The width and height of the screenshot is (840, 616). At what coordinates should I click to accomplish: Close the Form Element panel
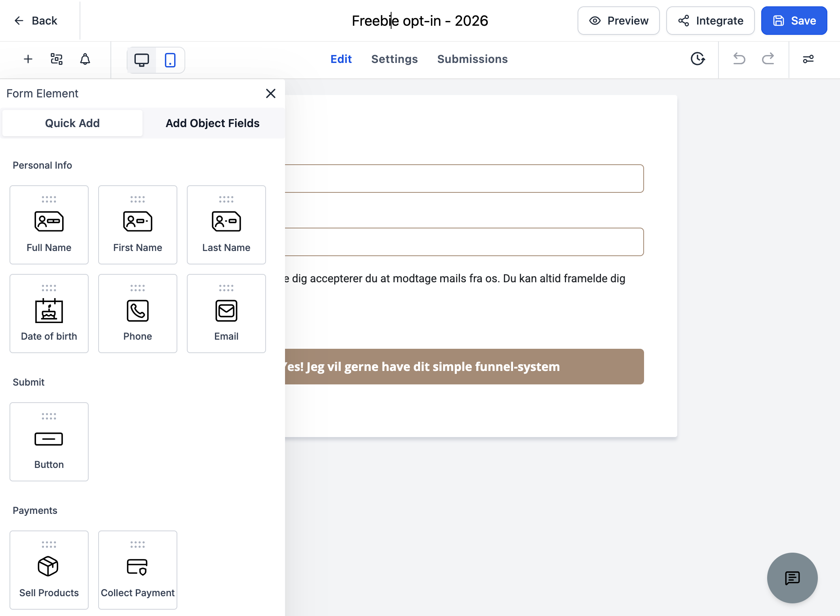[271, 93]
